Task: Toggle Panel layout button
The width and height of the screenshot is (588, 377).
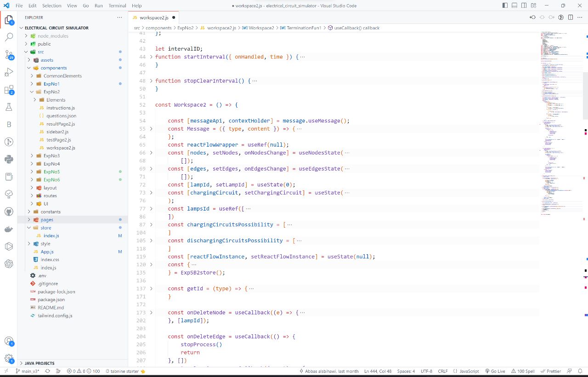Action: click(x=515, y=6)
